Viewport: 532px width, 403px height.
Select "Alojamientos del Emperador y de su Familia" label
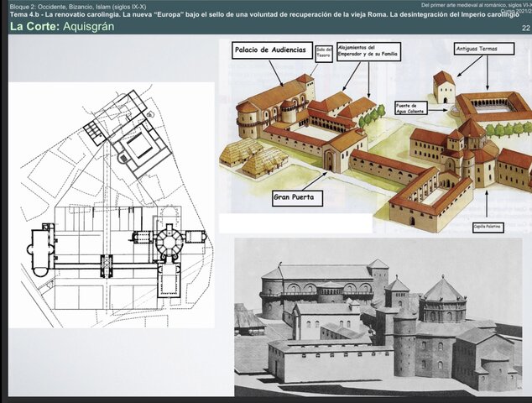click(369, 51)
